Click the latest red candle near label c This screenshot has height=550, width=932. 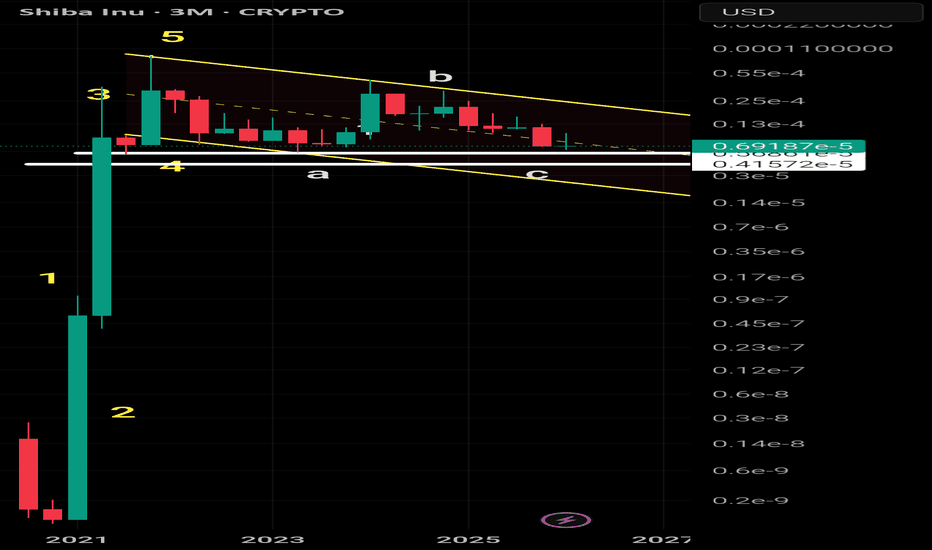point(541,137)
